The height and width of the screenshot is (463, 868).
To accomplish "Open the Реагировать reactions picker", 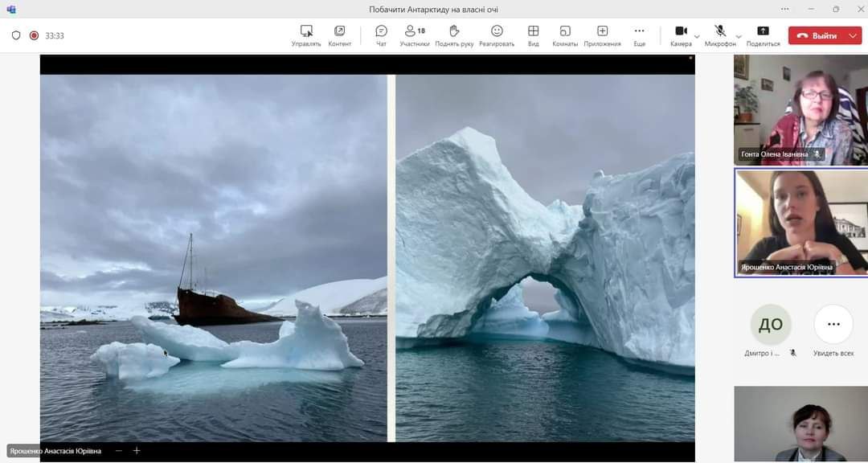I will [x=497, y=35].
